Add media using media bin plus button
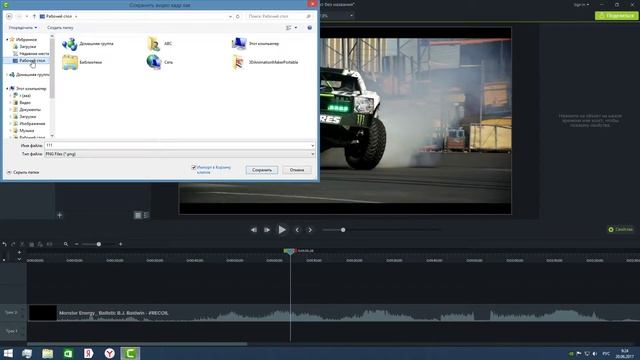The width and height of the screenshot is (640, 360). 60,215
